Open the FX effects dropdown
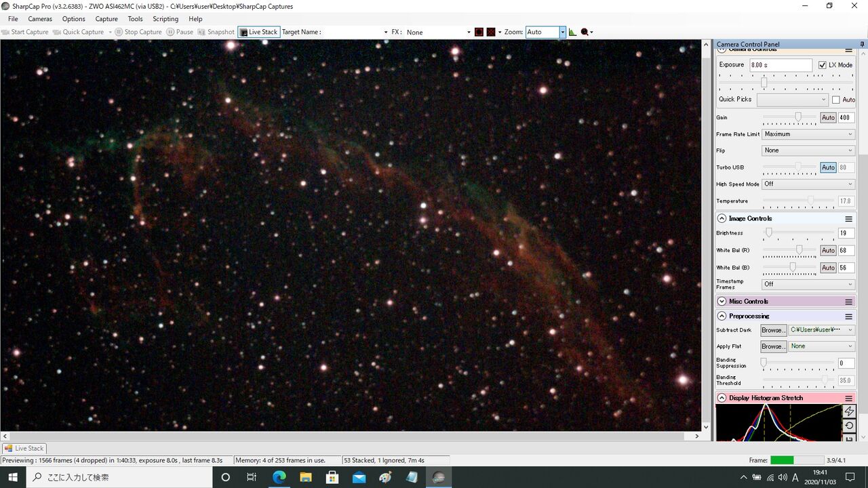The width and height of the screenshot is (868, 488). pos(438,32)
